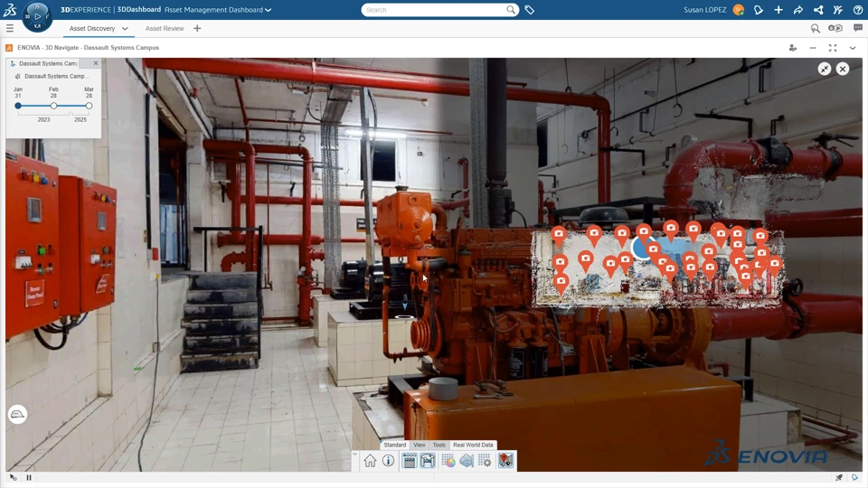Add a new dashboard tab with the plus
Viewport: 868px width, 488px height.
[x=197, y=28]
